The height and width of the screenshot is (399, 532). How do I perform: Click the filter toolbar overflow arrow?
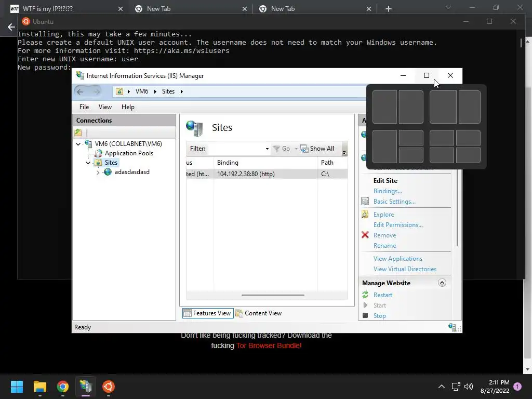tap(344, 152)
